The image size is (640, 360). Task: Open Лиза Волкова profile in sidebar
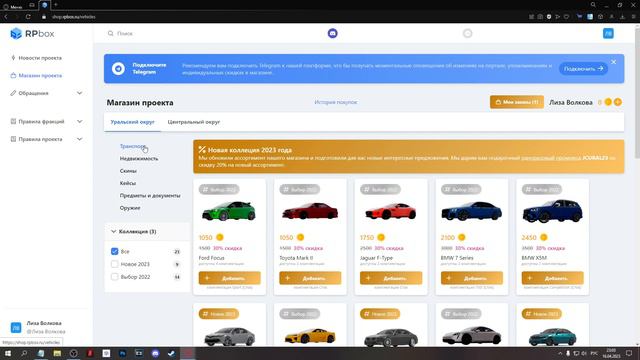tap(38, 327)
